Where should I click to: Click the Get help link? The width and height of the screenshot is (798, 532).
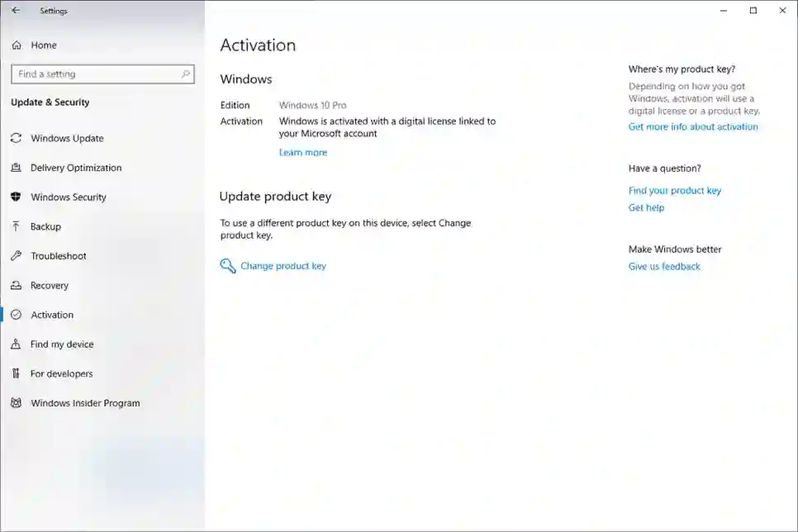646,207
